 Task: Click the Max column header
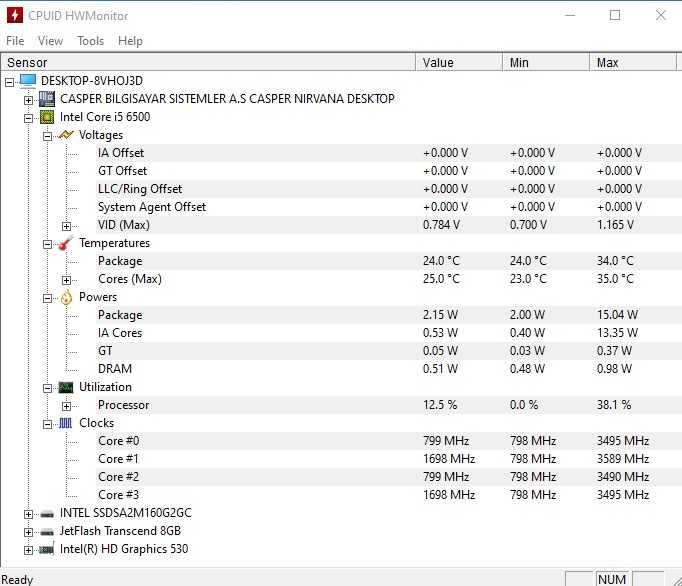click(633, 62)
